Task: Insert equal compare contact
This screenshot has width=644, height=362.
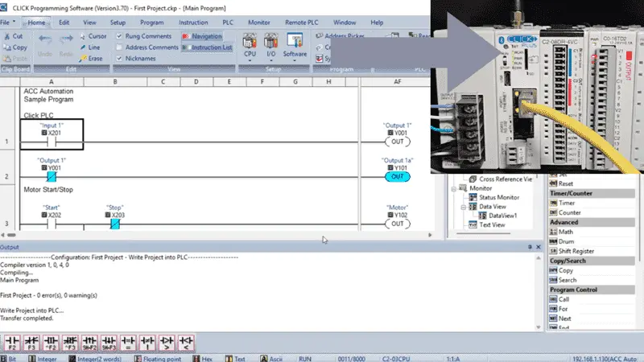Action: click(x=128, y=343)
